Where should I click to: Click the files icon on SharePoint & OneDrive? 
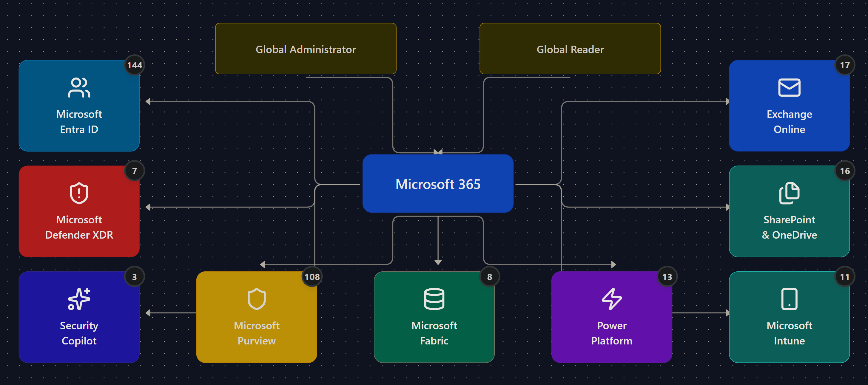click(789, 193)
